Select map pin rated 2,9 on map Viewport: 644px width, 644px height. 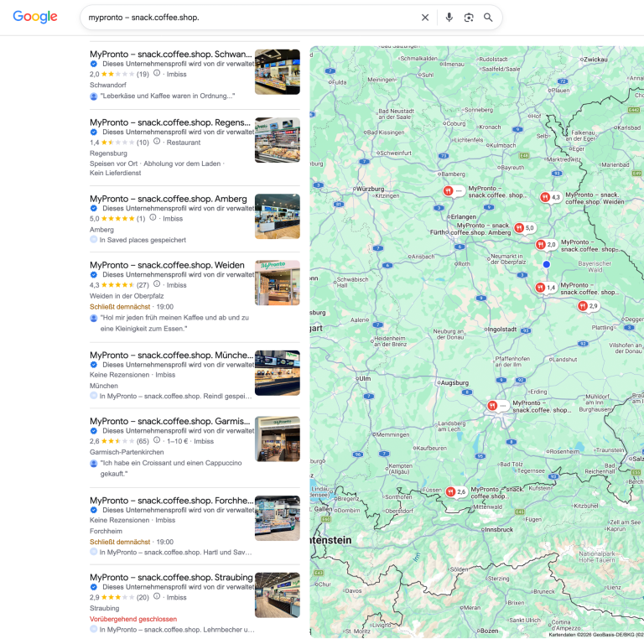click(588, 306)
